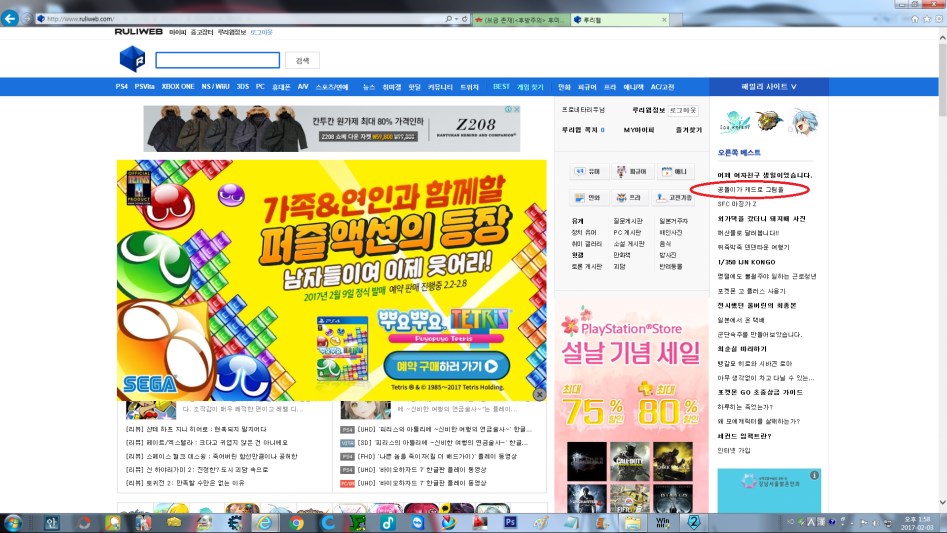Click the 만화 shortcut button with icon
The width and height of the screenshot is (947, 533).
click(588, 197)
